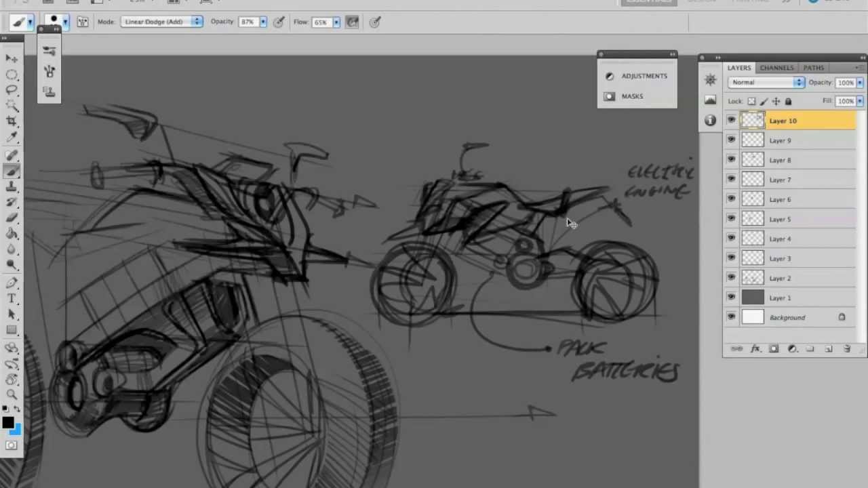Create a new layer icon
This screenshot has height=488, width=868.
point(829,349)
